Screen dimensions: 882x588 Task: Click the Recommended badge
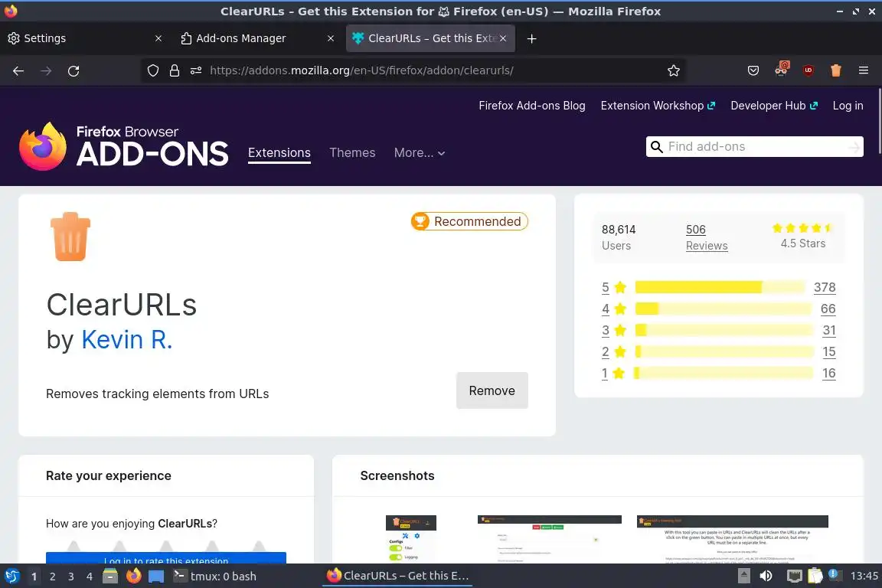[x=469, y=221]
